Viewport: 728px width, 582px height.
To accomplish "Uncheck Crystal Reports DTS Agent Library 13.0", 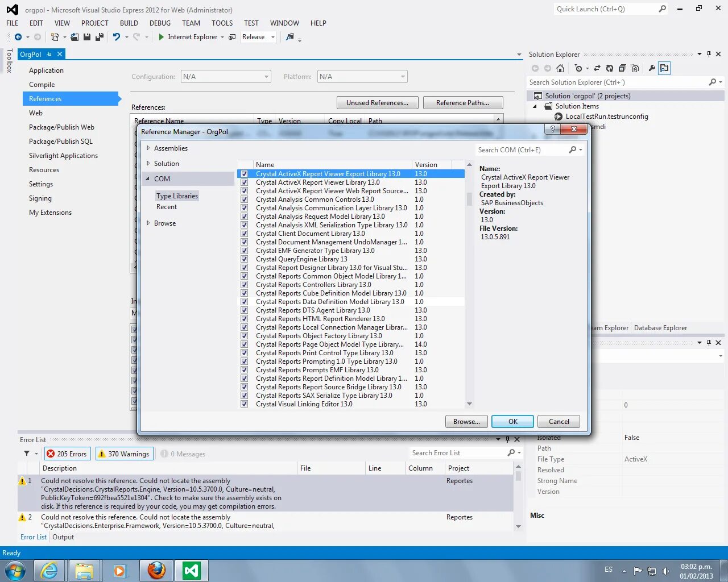I will pyautogui.click(x=245, y=310).
